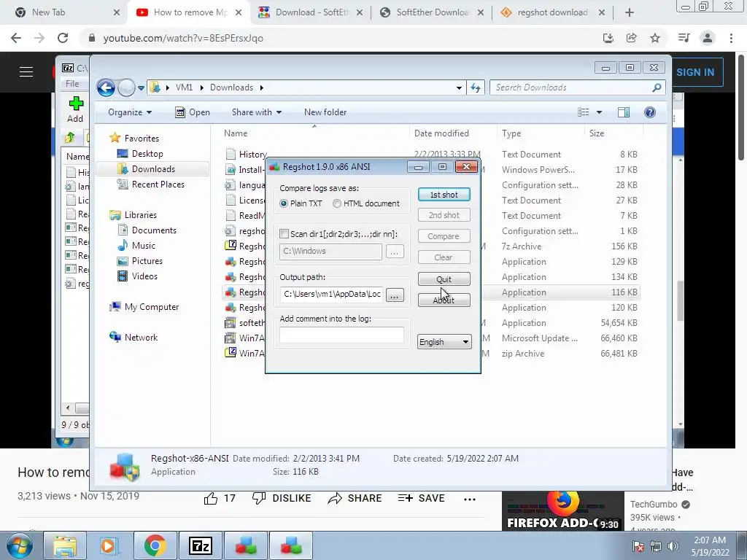Refresh the Downloads folder view
Image resolution: width=747 pixels, height=560 pixels.
click(x=476, y=87)
